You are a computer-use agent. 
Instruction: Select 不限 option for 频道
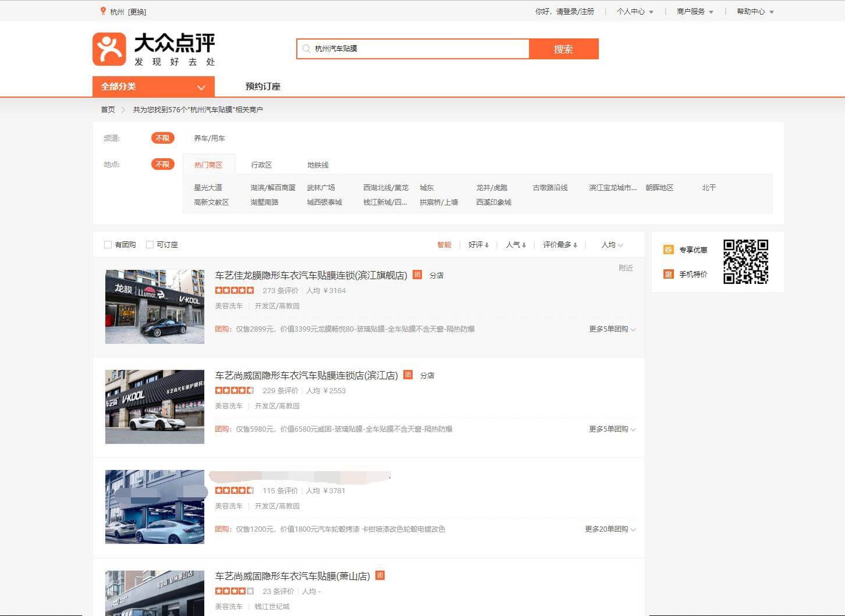162,138
